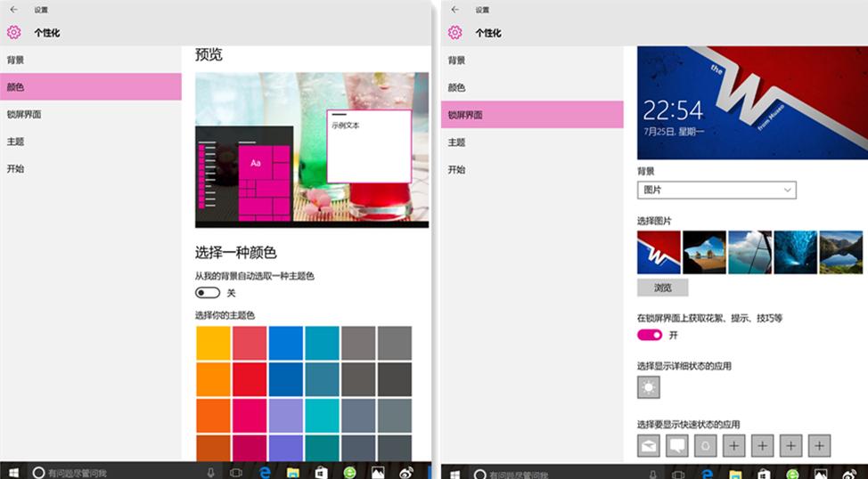Open 颜色 in right window sidebar

(x=532, y=87)
